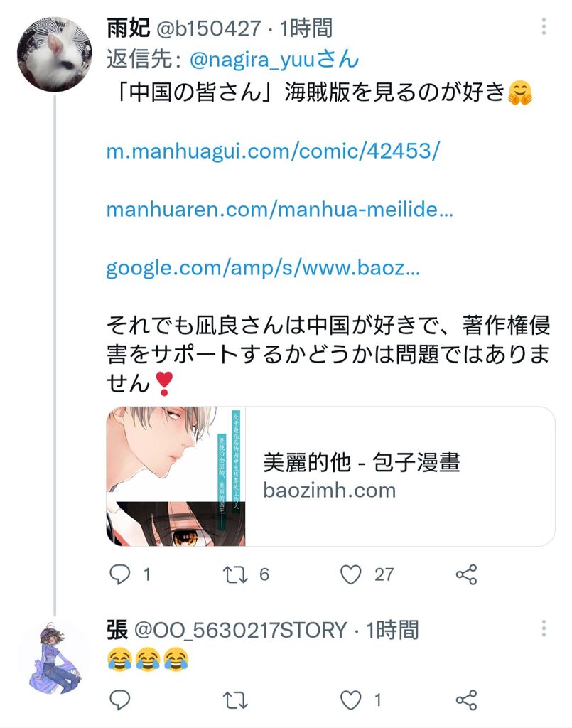Open the google.com/amp/s/www.baoz link
Viewport: 572px width, 728px height.
[x=263, y=268]
